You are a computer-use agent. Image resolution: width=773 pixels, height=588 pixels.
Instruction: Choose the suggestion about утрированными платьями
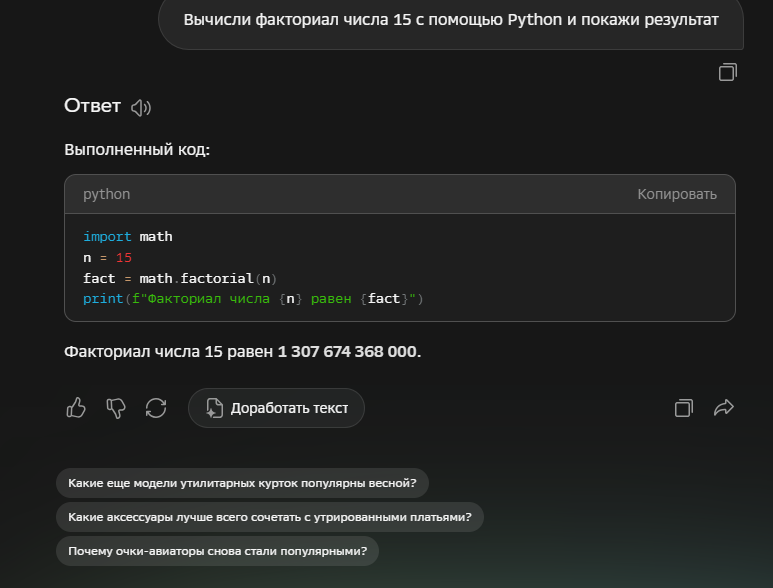click(269, 517)
